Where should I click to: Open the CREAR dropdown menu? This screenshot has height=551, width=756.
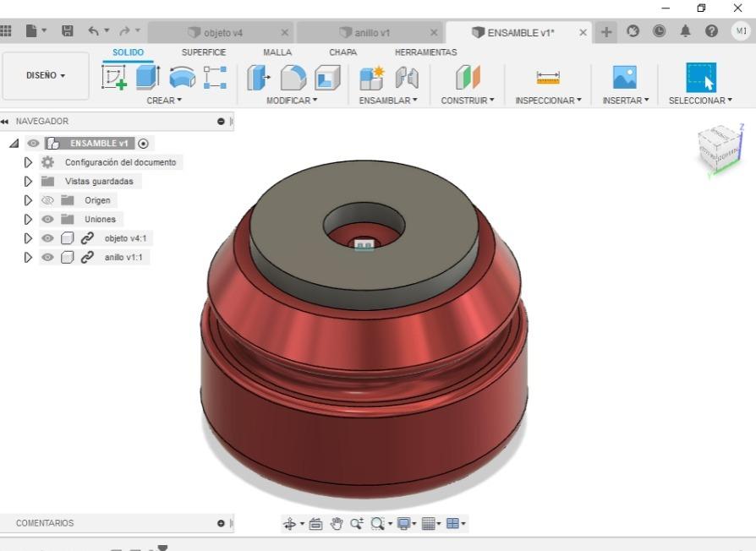pos(164,101)
